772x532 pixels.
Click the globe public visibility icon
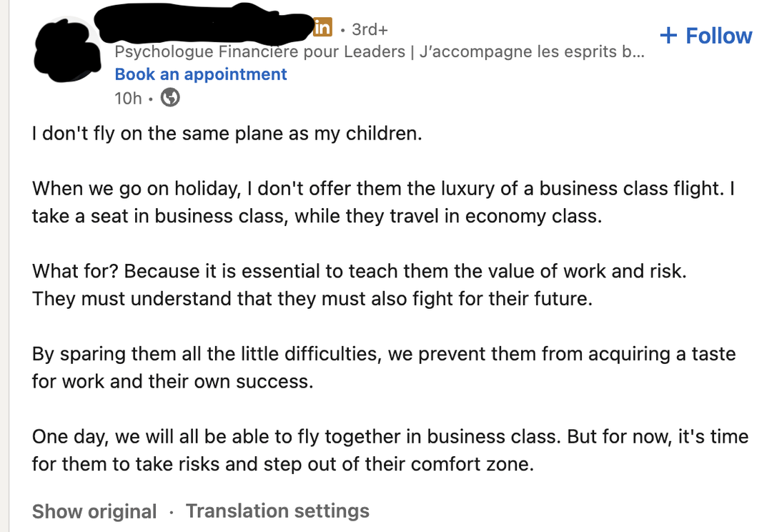(x=170, y=97)
